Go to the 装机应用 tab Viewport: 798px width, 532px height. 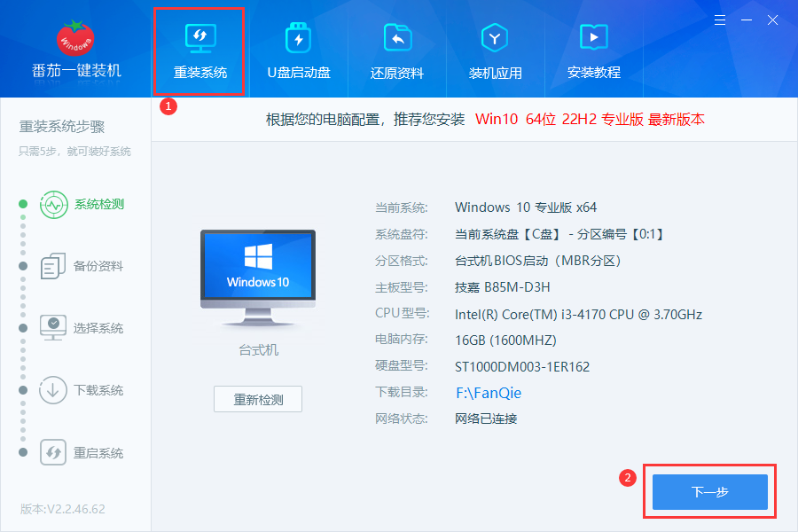coord(495,51)
